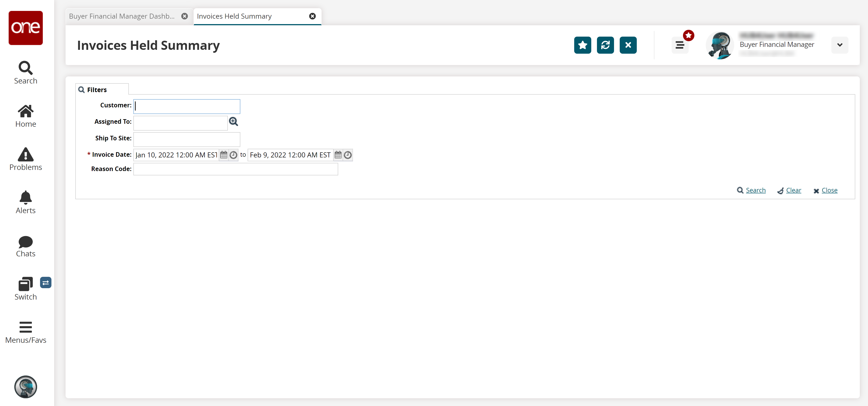Screen dimensions: 868x406
Task: Open Chats from the sidebar
Action: tap(26, 246)
